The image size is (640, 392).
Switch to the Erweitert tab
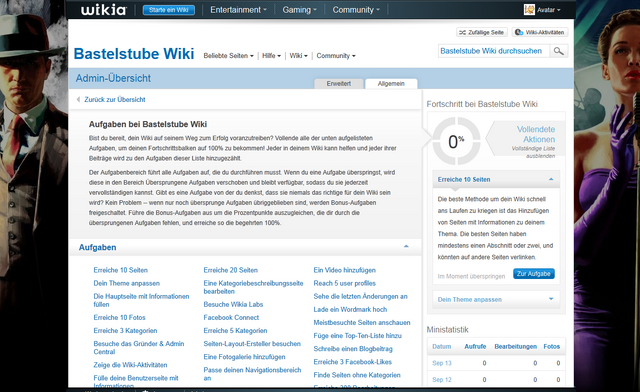point(338,83)
